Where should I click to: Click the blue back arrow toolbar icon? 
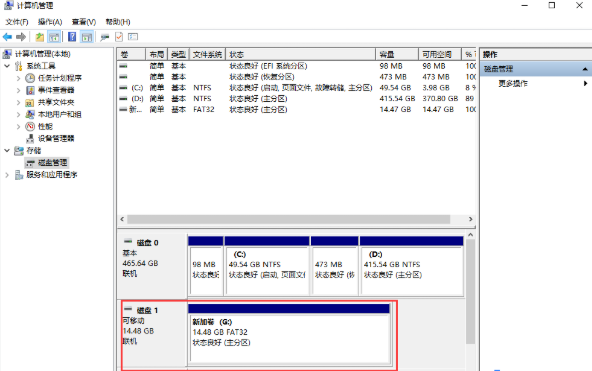7,37
